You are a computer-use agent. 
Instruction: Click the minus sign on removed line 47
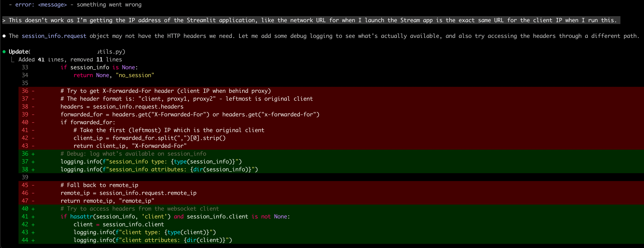(x=33, y=201)
